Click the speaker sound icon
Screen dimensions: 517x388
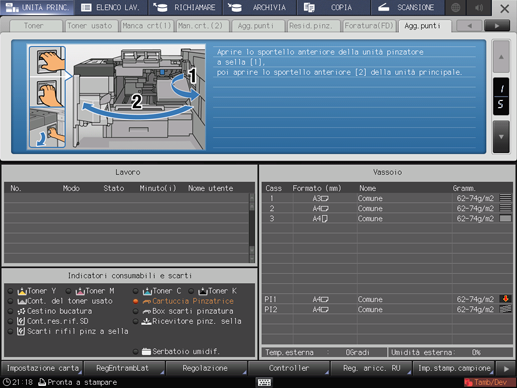click(x=479, y=7)
